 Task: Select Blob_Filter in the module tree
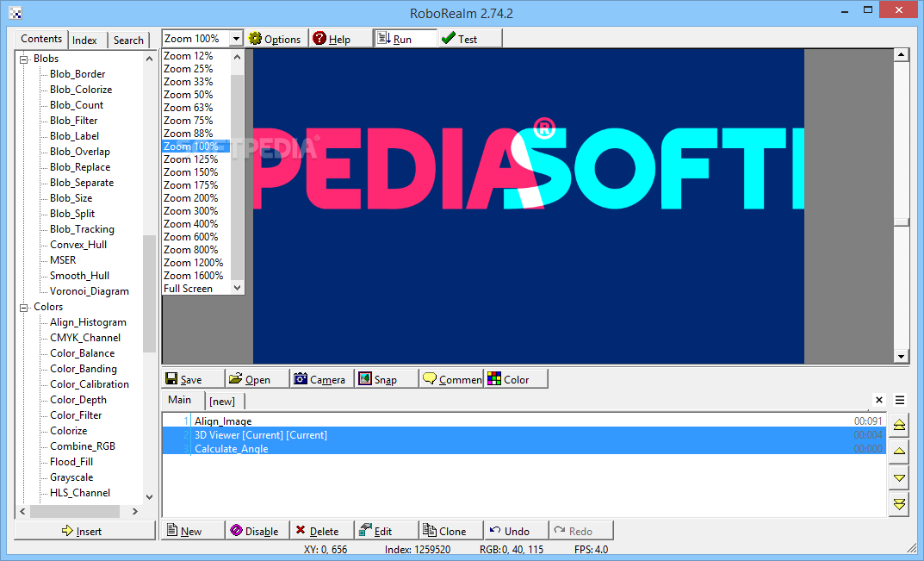[74, 121]
